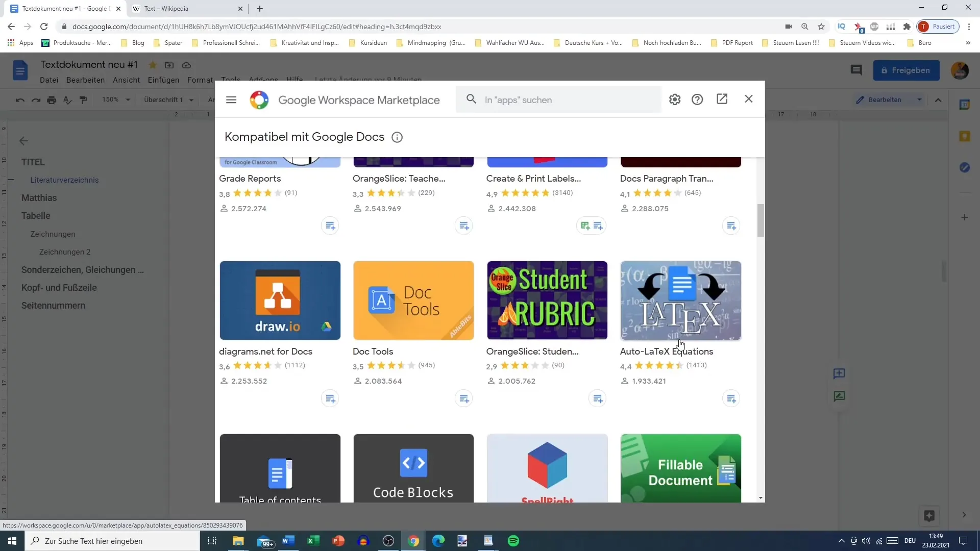Image resolution: width=980 pixels, height=551 pixels.
Task: Install Auto-LaTeX Equations via its install icon
Action: pyautogui.click(x=731, y=398)
